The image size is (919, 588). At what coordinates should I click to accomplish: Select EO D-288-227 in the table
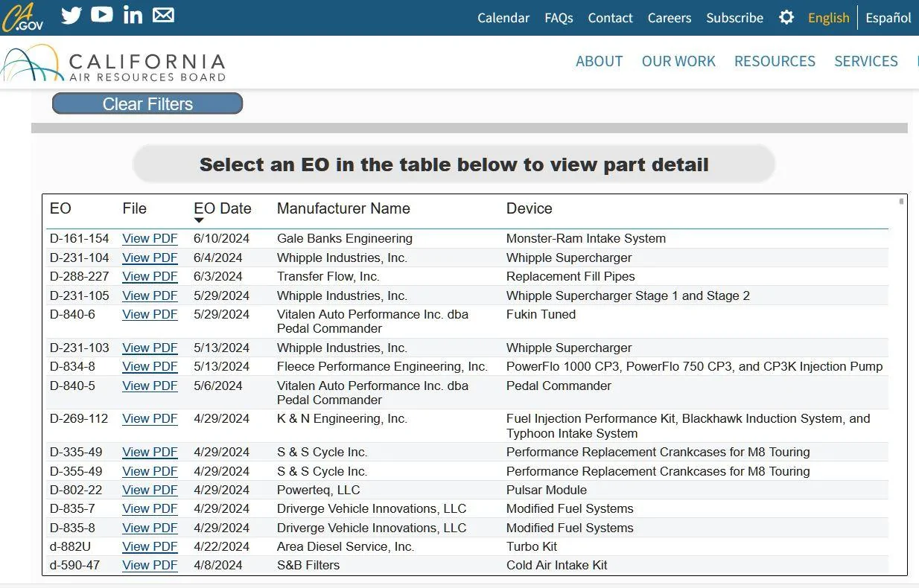[79, 276]
